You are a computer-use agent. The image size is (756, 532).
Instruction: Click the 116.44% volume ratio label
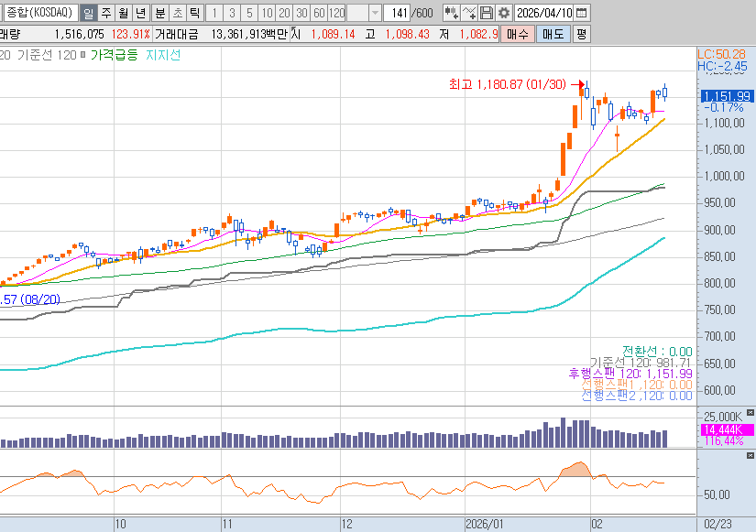(724, 441)
